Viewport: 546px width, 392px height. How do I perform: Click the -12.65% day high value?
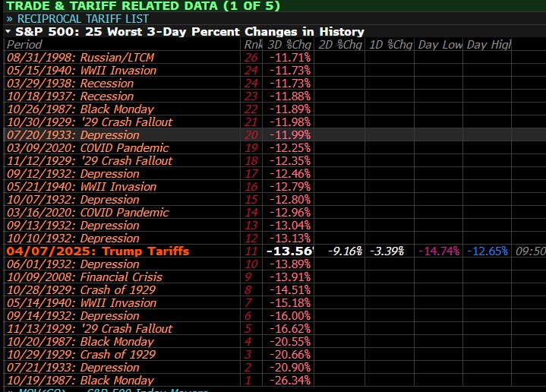[488, 251]
